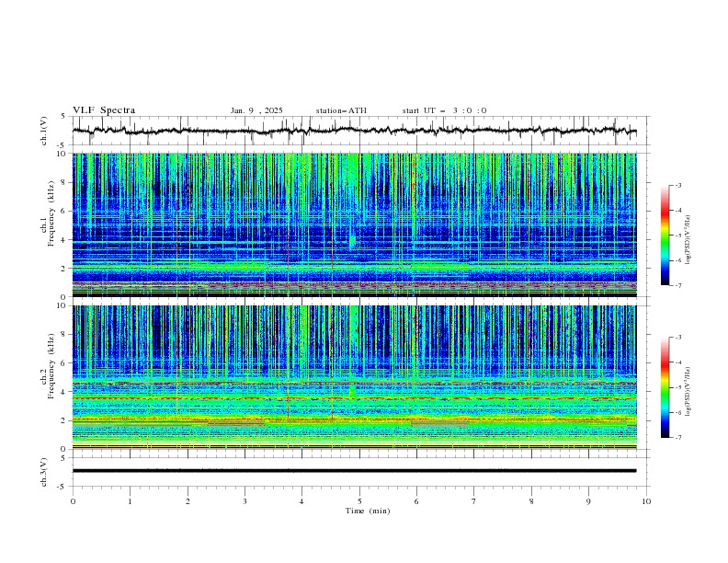Click the ch.2 frequency tick "4"
The width and height of the screenshot is (728, 563).
(x=64, y=392)
